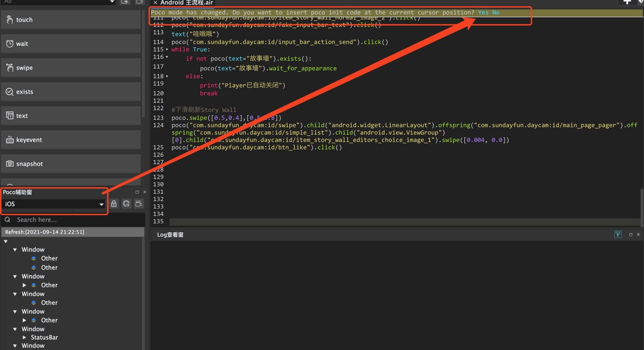Click the Poco record camera icon
Screen dimensions: 644x350
pos(139,204)
